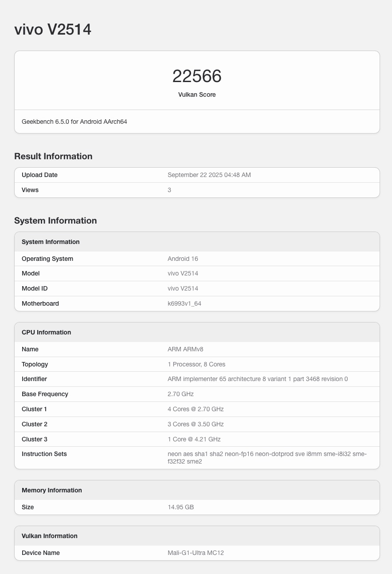
Task: Click the Model ID row label
Action: 35,288
